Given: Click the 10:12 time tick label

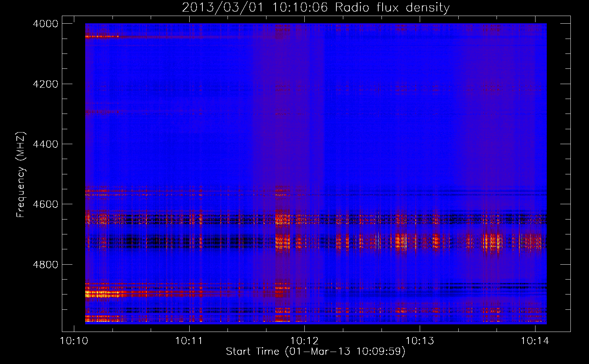Looking at the screenshot, I should click(304, 341).
